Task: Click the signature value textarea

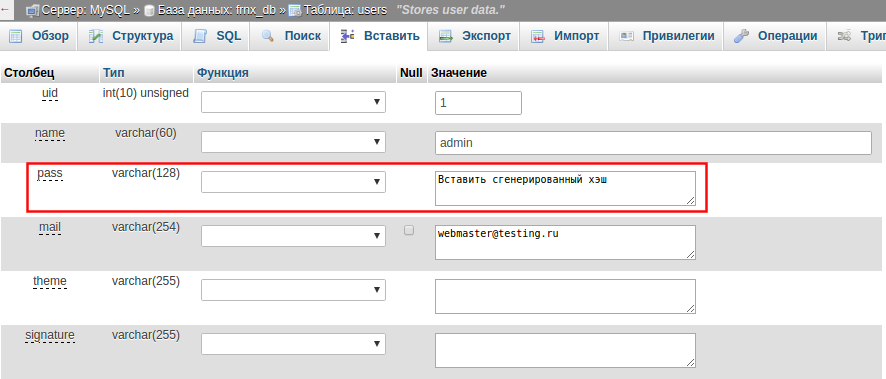Action: point(565,350)
